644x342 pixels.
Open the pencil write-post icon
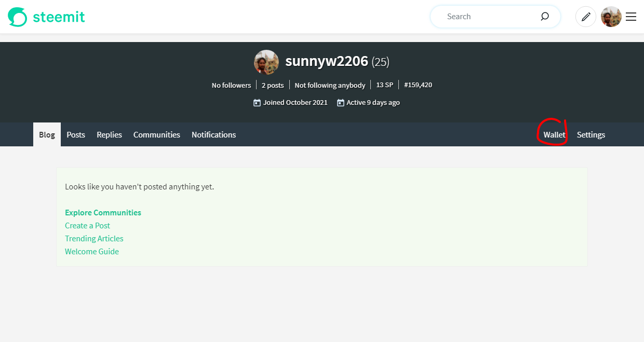coord(586,17)
